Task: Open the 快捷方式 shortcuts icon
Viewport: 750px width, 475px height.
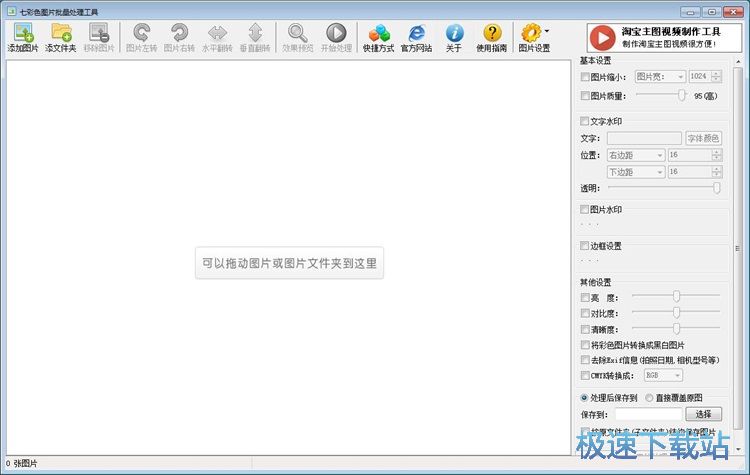Action: [x=378, y=38]
